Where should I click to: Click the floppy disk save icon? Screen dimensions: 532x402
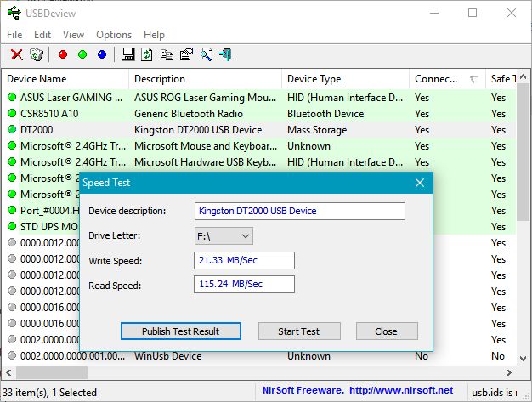pyautogui.click(x=128, y=54)
